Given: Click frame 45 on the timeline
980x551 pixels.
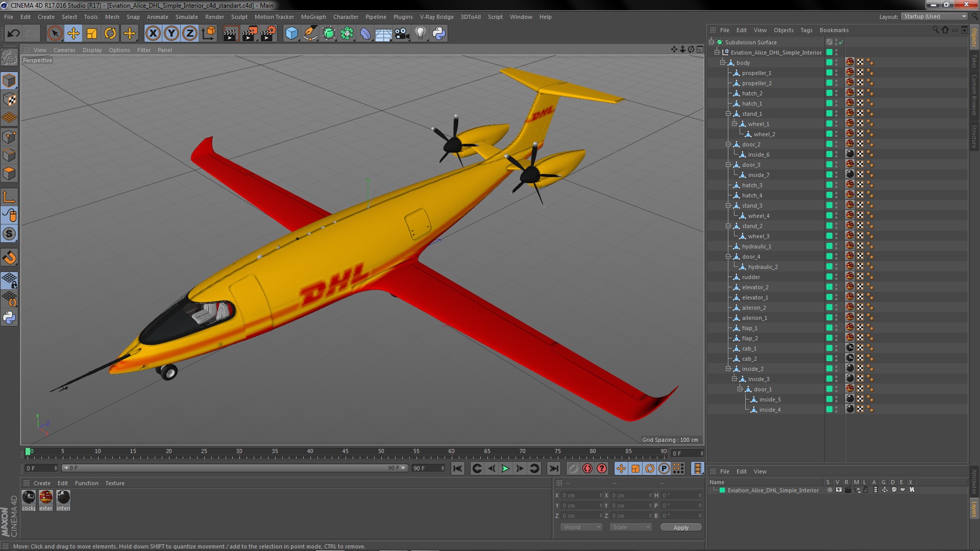Looking at the screenshot, I should tap(346, 452).
